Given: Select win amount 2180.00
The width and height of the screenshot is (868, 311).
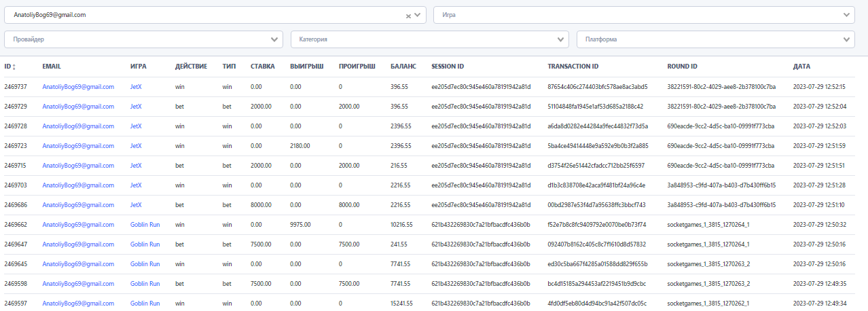Looking at the screenshot, I should (300, 146).
